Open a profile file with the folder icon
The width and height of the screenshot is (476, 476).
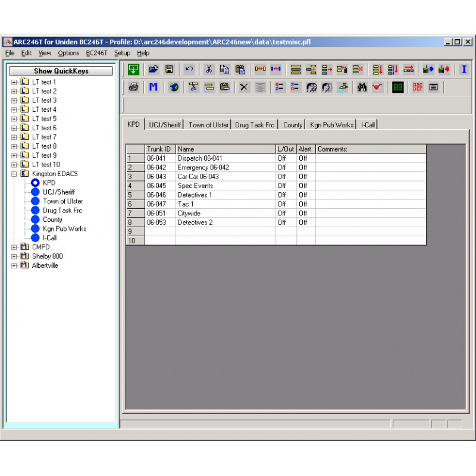pyautogui.click(x=154, y=70)
